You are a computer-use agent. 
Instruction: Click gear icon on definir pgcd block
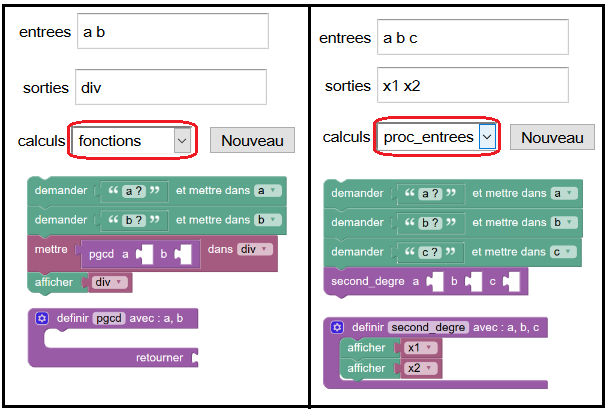pos(42,319)
